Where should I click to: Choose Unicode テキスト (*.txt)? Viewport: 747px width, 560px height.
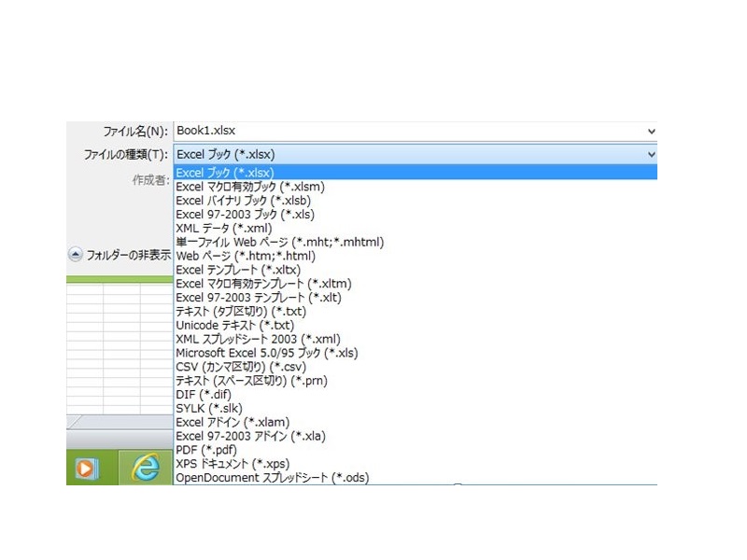coord(235,325)
